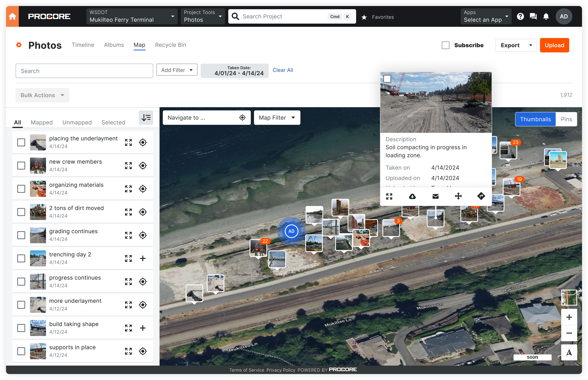Expand the Map Filter dropdown
Screen dimensions: 588x380
point(277,118)
